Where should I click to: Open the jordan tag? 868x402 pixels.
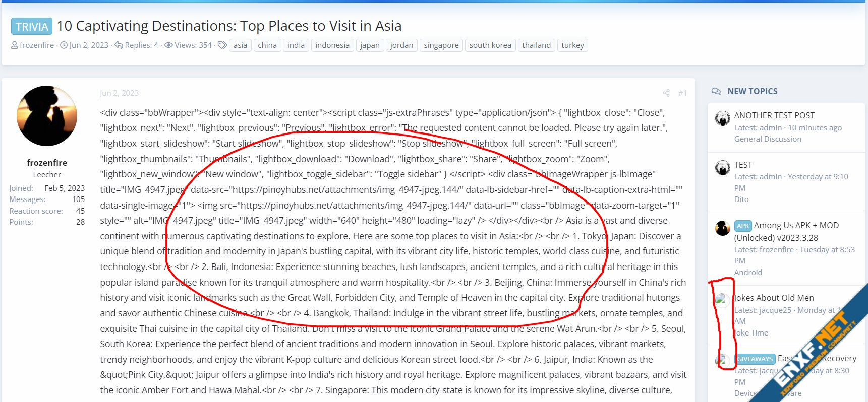click(401, 45)
